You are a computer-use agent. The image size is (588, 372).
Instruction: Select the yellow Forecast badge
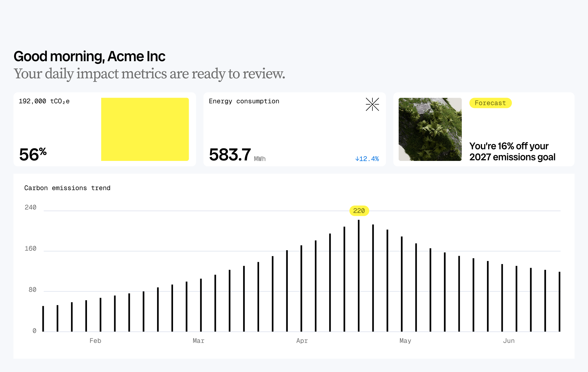tap(490, 103)
